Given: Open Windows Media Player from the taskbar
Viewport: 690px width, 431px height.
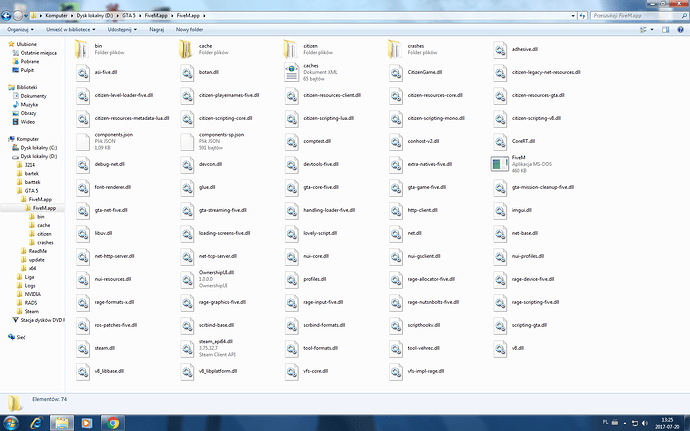Looking at the screenshot, I should 87,423.
